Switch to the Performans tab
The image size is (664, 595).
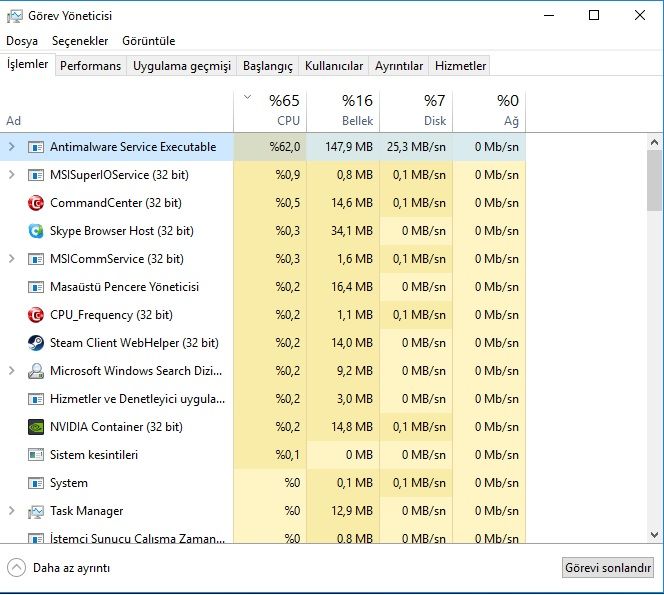pos(91,66)
